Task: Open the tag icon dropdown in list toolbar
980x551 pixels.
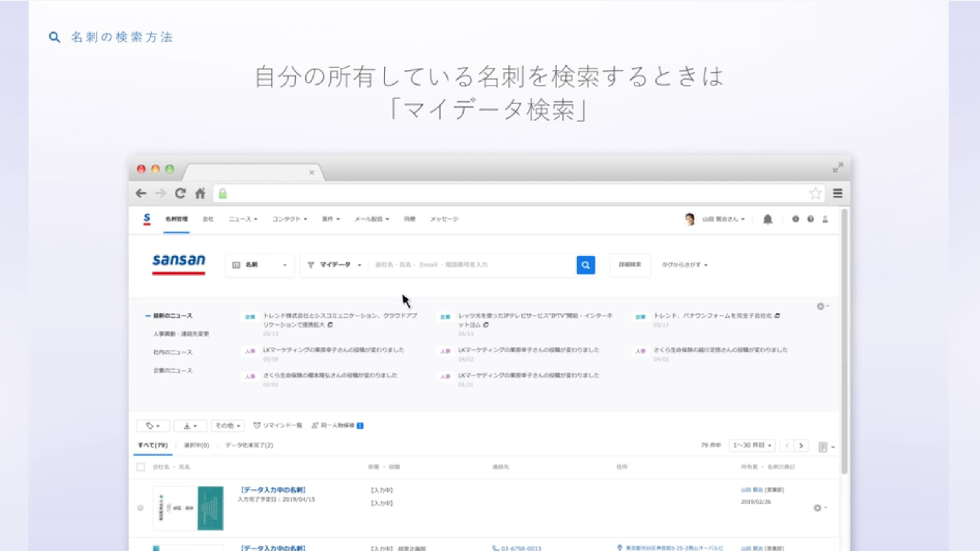Action: pyautogui.click(x=153, y=425)
